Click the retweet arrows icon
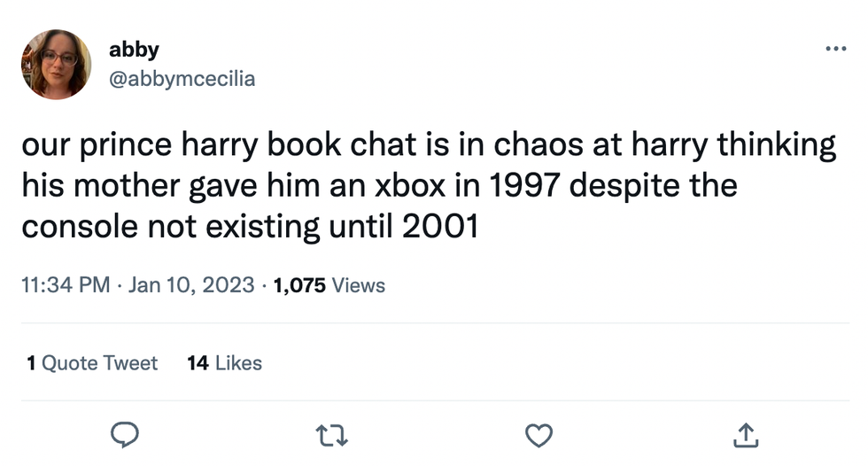 coord(329,433)
